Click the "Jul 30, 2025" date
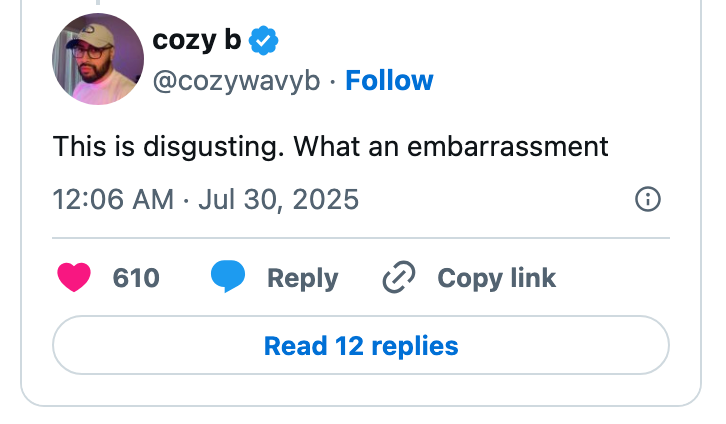Screen dimensions: 726x424 (278, 200)
